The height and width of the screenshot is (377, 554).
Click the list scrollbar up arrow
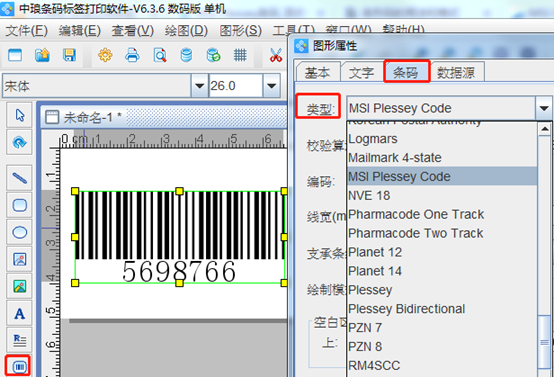tap(545, 129)
